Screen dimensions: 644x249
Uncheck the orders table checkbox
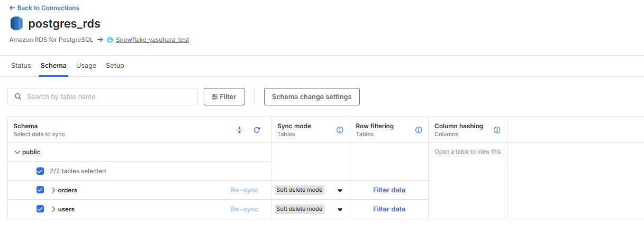40,190
